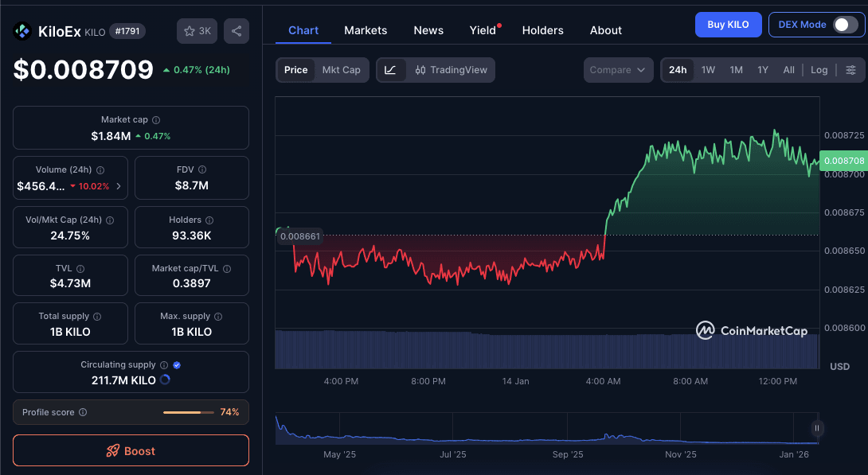The width and height of the screenshot is (868, 475).
Task: Click the Boost button
Action: pyautogui.click(x=131, y=450)
